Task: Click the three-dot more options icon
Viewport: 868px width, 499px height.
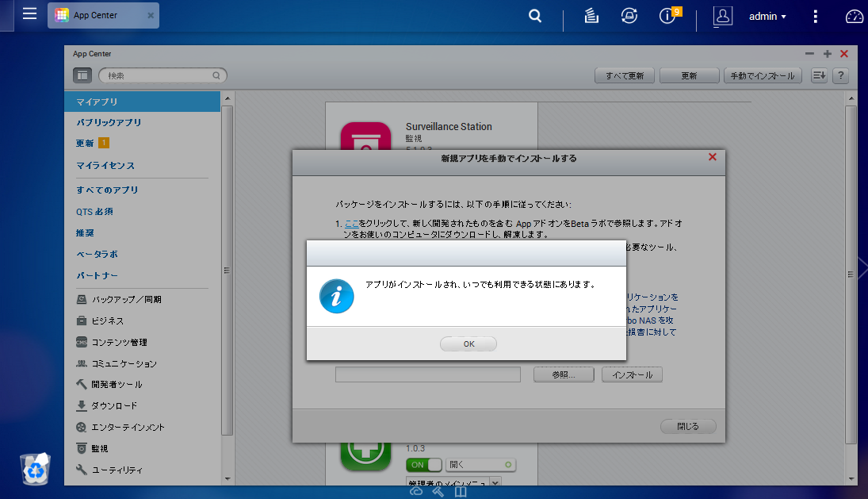Action: click(816, 16)
